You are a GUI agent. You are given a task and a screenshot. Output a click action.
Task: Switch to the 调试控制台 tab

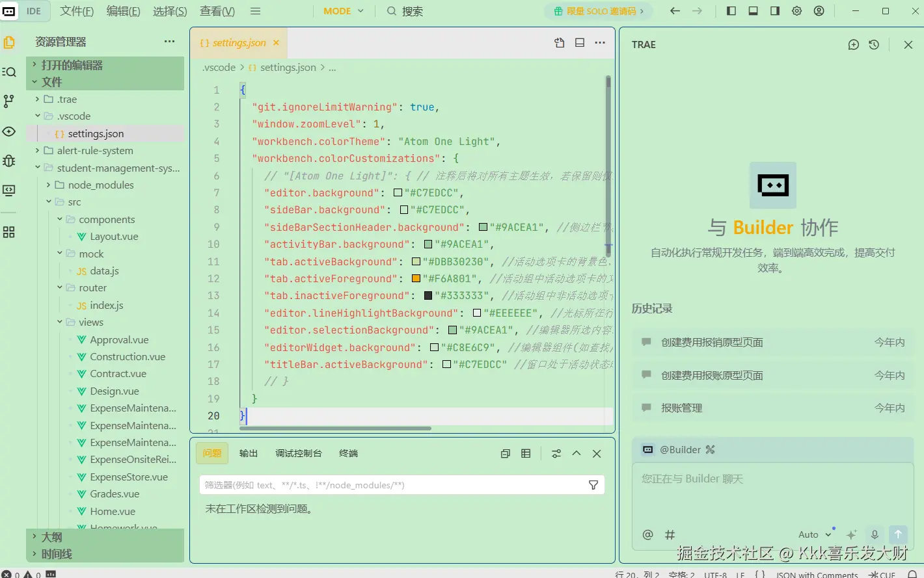(x=299, y=454)
